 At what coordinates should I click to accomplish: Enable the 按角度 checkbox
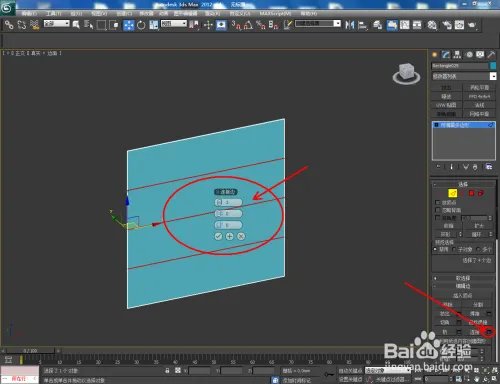click(438, 218)
